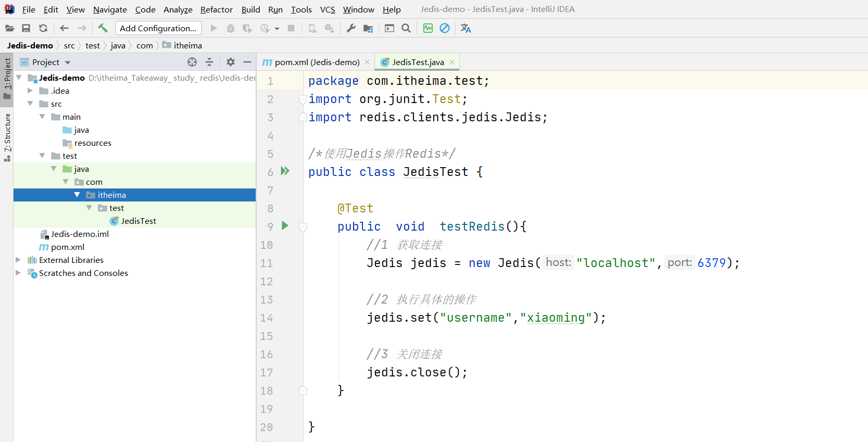The height and width of the screenshot is (442, 868).
Task: Click the locate/scroll-from-source target icon
Action: click(192, 62)
